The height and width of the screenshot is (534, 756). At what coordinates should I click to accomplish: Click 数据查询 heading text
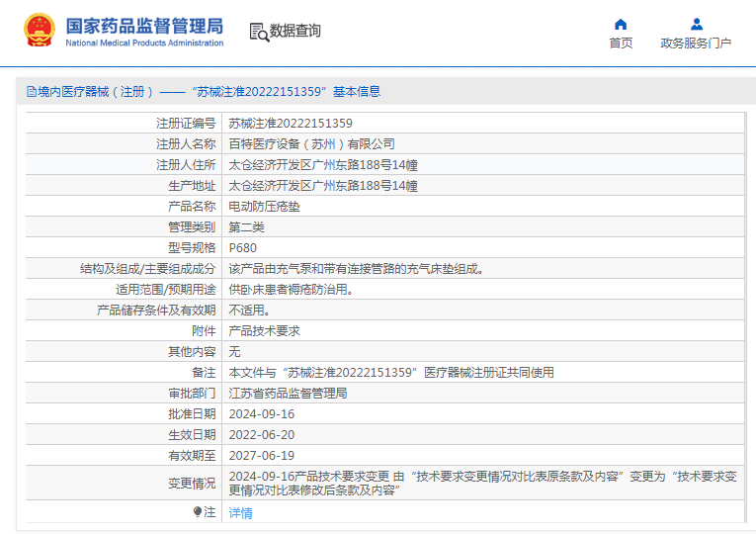[295, 31]
